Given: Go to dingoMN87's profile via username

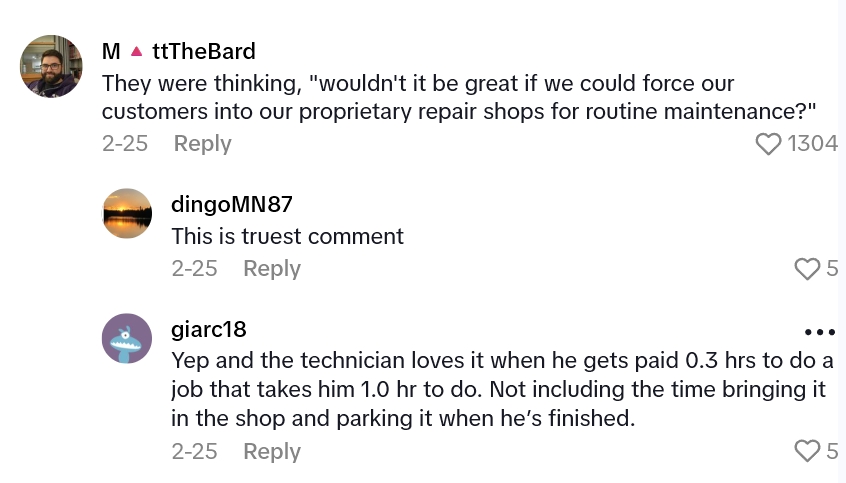Looking at the screenshot, I should pyautogui.click(x=232, y=205).
